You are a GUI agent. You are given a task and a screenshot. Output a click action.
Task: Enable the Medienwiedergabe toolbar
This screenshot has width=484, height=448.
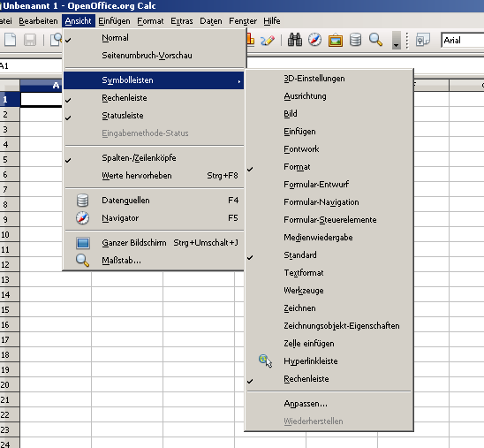(x=329, y=237)
